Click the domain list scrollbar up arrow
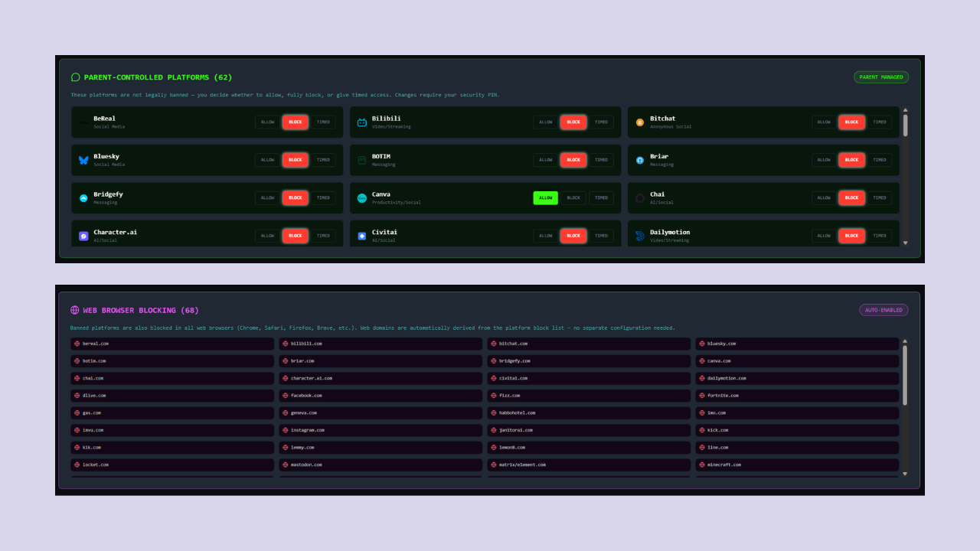This screenshot has height=551, width=980. (905, 341)
